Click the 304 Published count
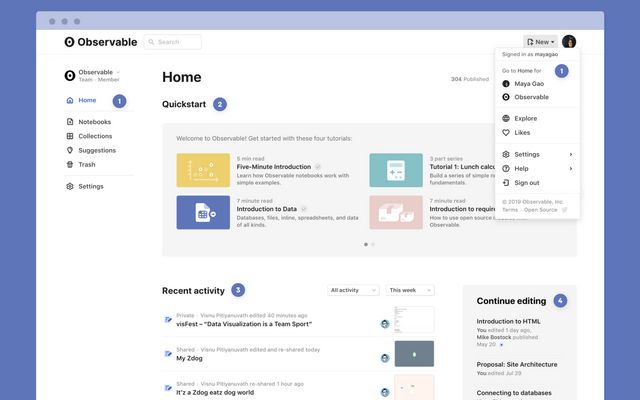 (470, 79)
